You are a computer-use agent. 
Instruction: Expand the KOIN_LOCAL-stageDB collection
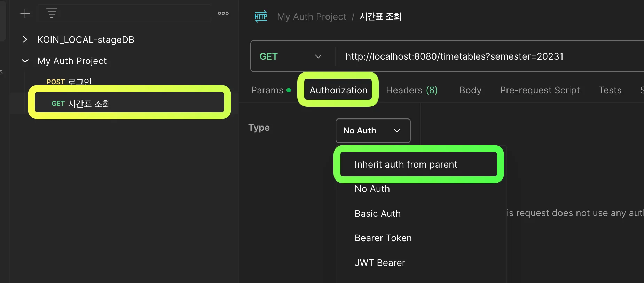pyautogui.click(x=25, y=39)
